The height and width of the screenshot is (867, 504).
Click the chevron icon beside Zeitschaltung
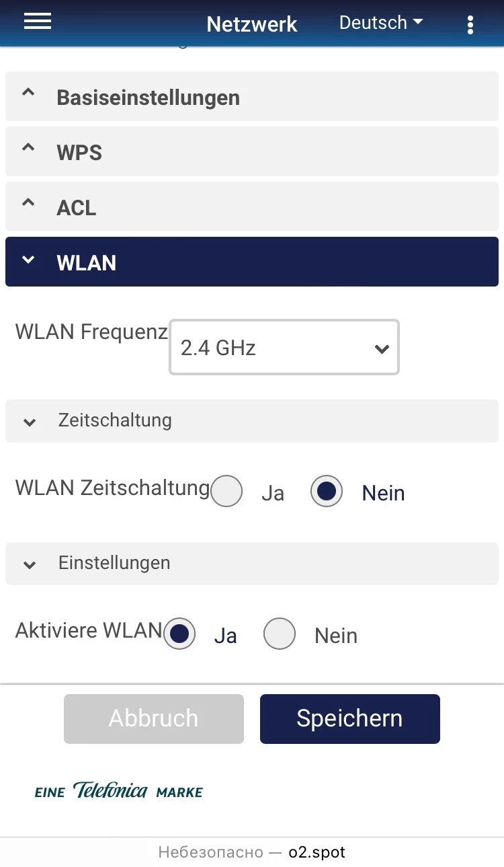(30, 422)
